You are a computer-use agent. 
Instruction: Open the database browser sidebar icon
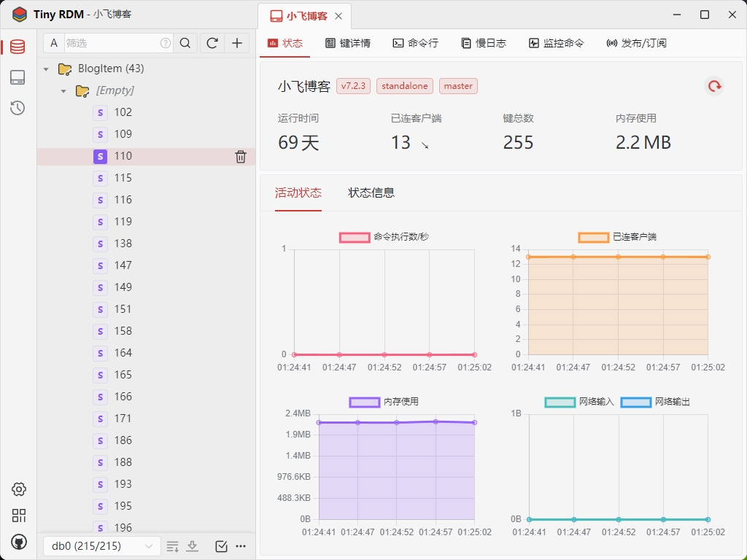tap(18, 47)
